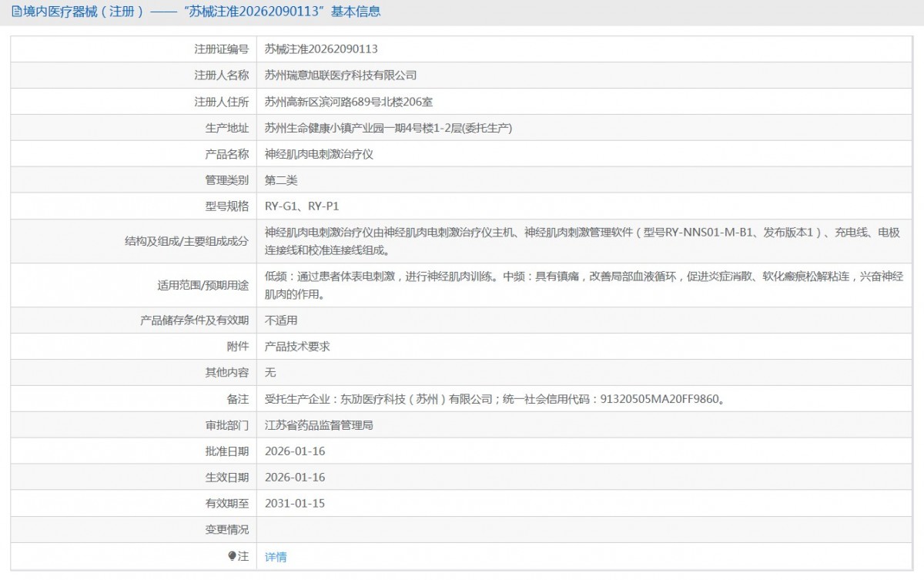This screenshot has height=580, width=924.
Task: Click the 生产地址 row label
Action: point(227,128)
